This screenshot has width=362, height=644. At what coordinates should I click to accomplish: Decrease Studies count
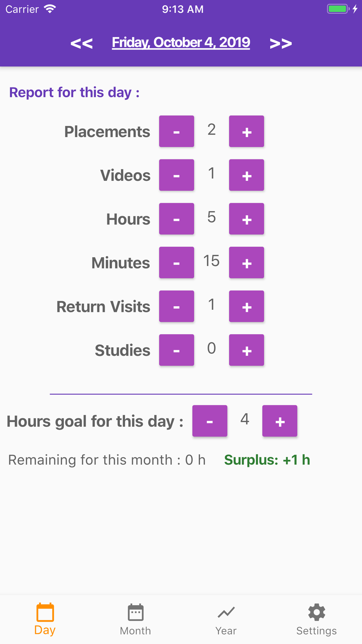pos(176,350)
